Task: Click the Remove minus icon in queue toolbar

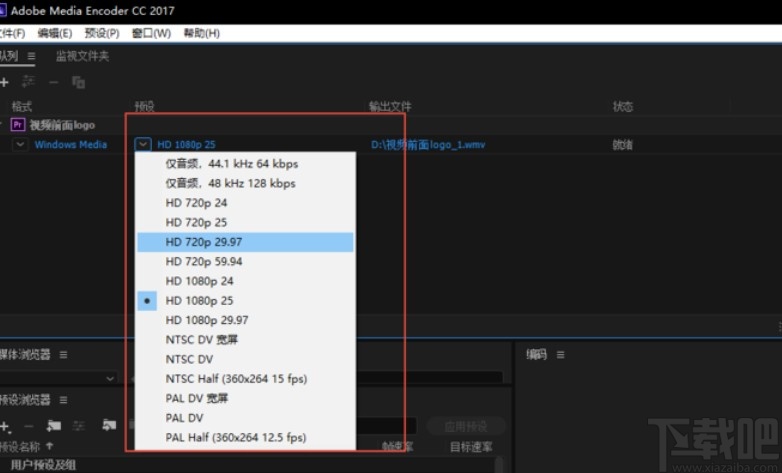Action: (53, 82)
